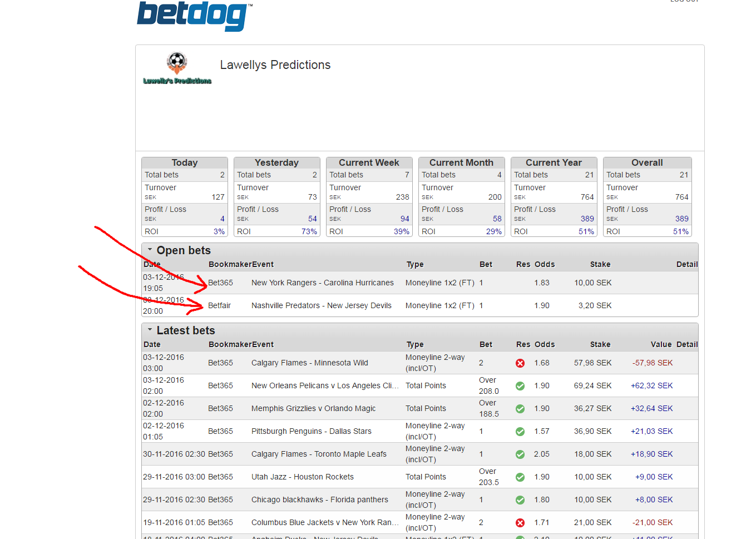Collapse the Open bets section
756x539 pixels.
point(150,250)
